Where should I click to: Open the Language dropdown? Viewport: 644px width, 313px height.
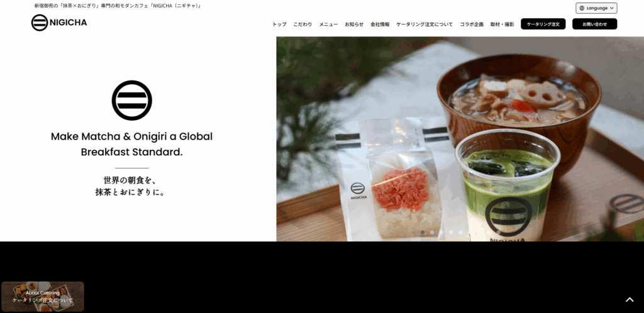596,8
